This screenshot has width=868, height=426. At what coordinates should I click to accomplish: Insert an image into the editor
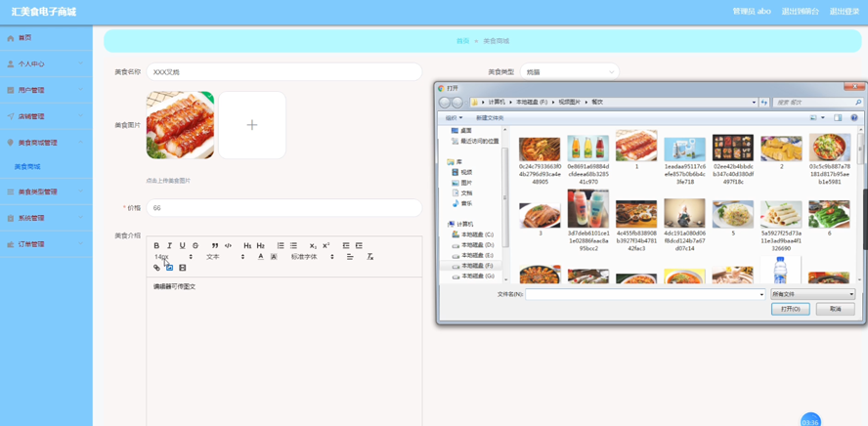(x=169, y=268)
